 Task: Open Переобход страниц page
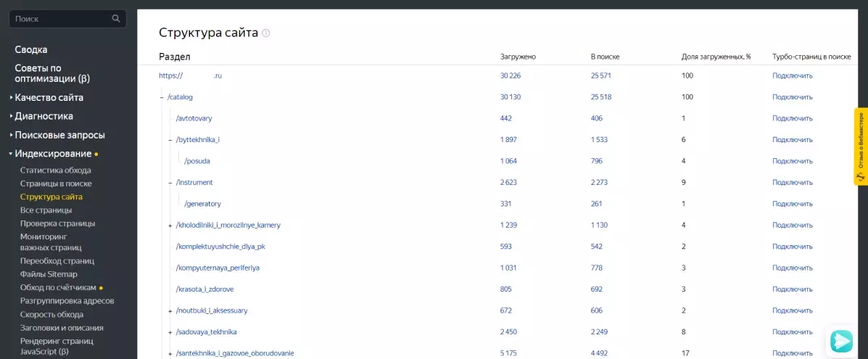click(57, 260)
